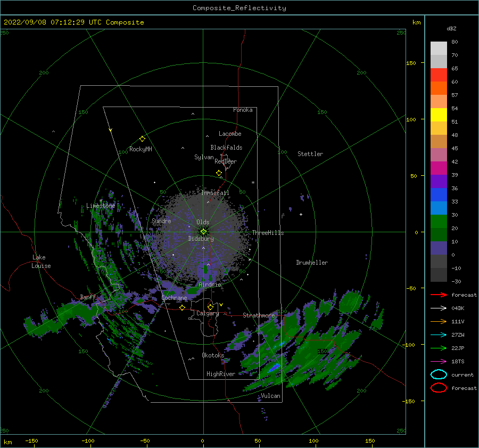The height and width of the screenshot is (448, 479).
Task: Click the km unit label on the bottom axis
Action: [7, 442]
